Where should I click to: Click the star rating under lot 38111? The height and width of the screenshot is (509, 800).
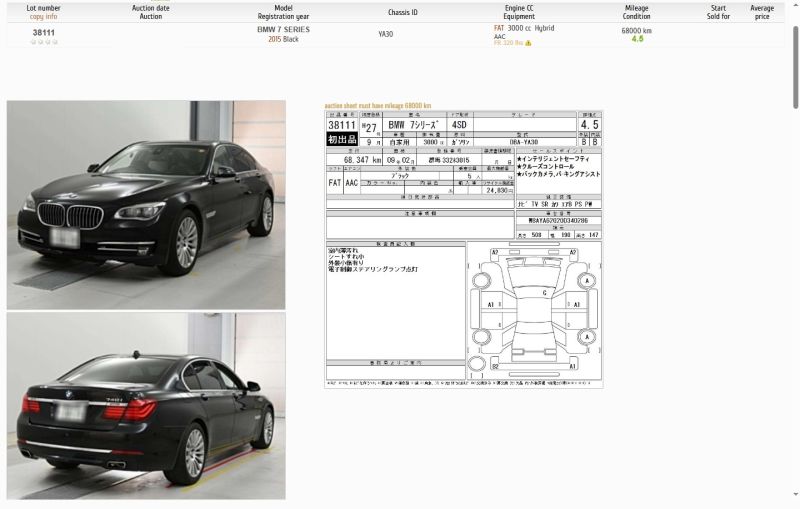pos(44,42)
